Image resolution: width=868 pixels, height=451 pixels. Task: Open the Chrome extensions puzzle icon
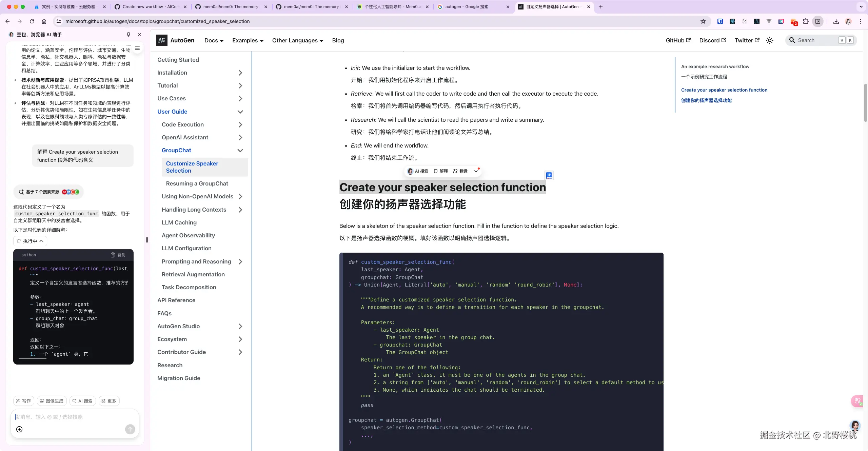click(x=806, y=21)
